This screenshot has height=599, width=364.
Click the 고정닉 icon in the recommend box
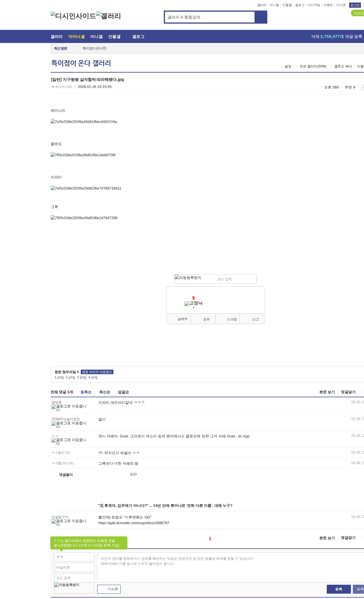click(193, 303)
